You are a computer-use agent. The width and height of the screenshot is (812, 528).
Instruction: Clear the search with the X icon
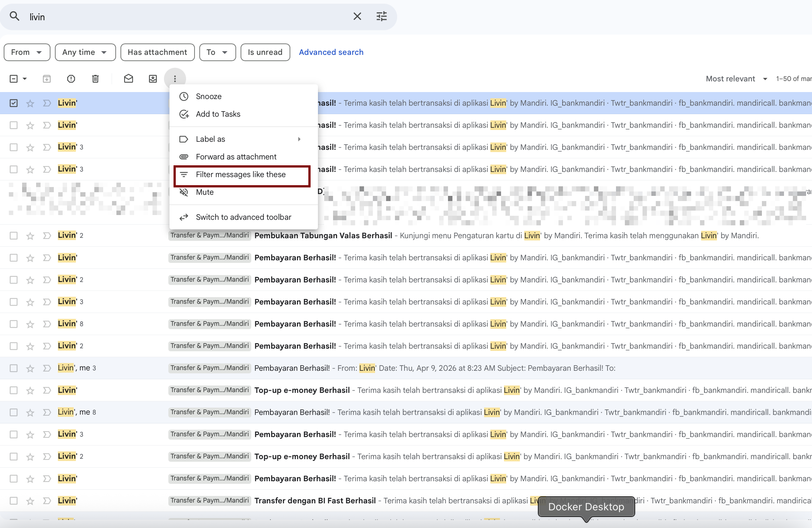(x=357, y=16)
